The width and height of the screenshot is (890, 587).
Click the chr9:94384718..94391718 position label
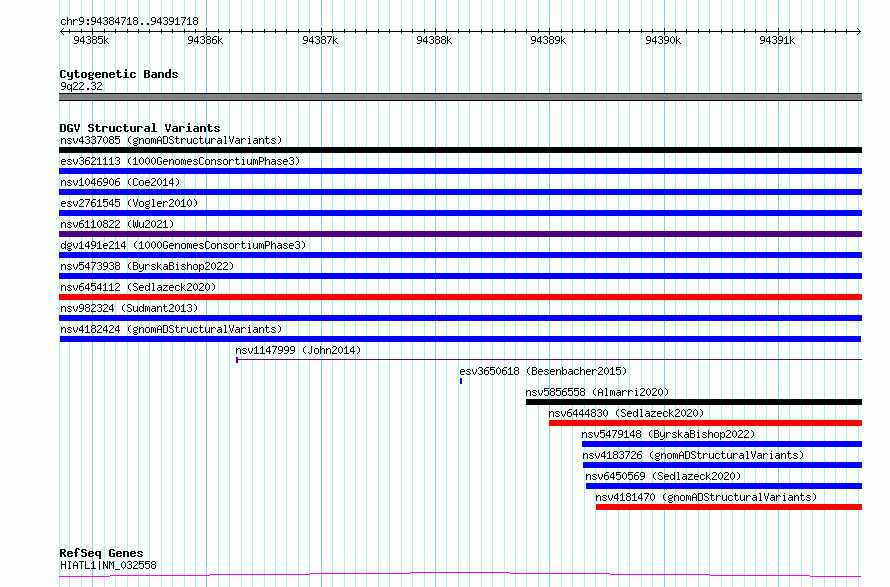(x=129, y=22)
